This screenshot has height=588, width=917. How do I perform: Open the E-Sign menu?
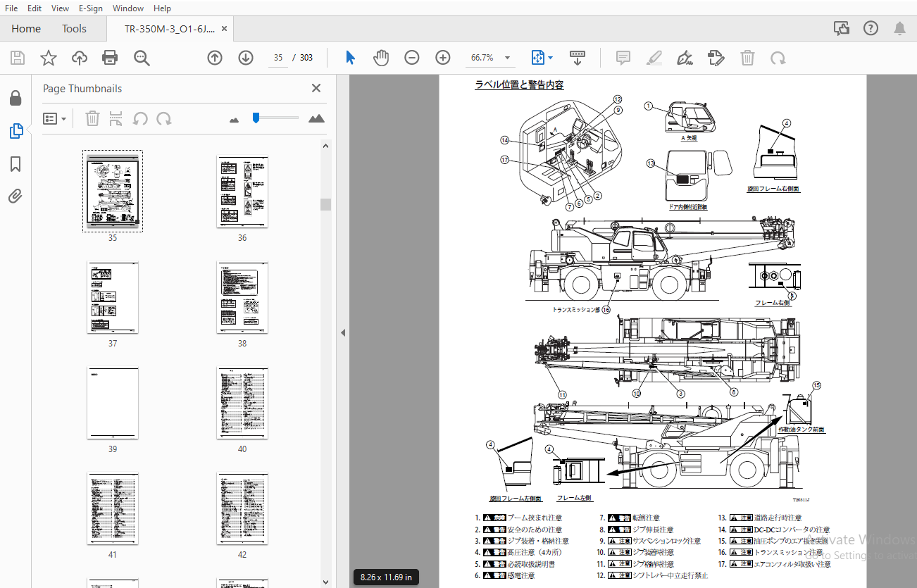(91, 8)
